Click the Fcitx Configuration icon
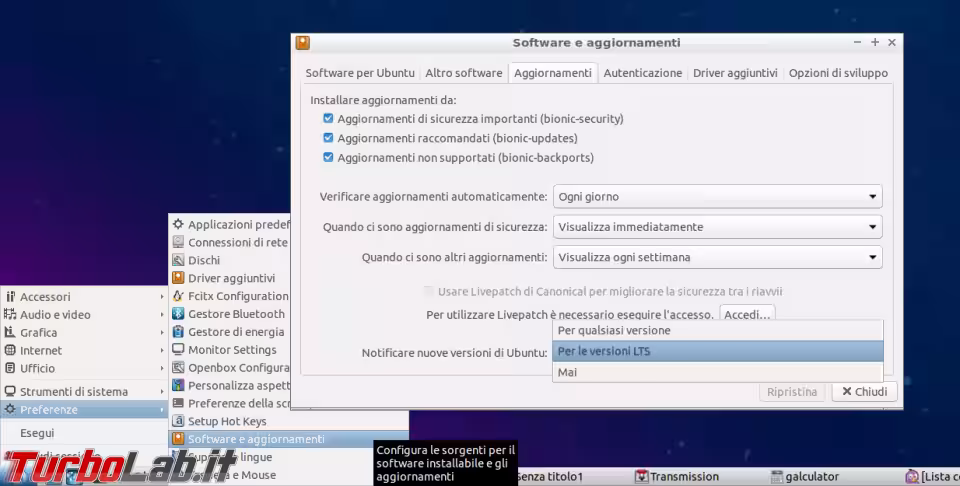This screenshot has width=960, height=486. pyautogui.click(x=178, y=296)
